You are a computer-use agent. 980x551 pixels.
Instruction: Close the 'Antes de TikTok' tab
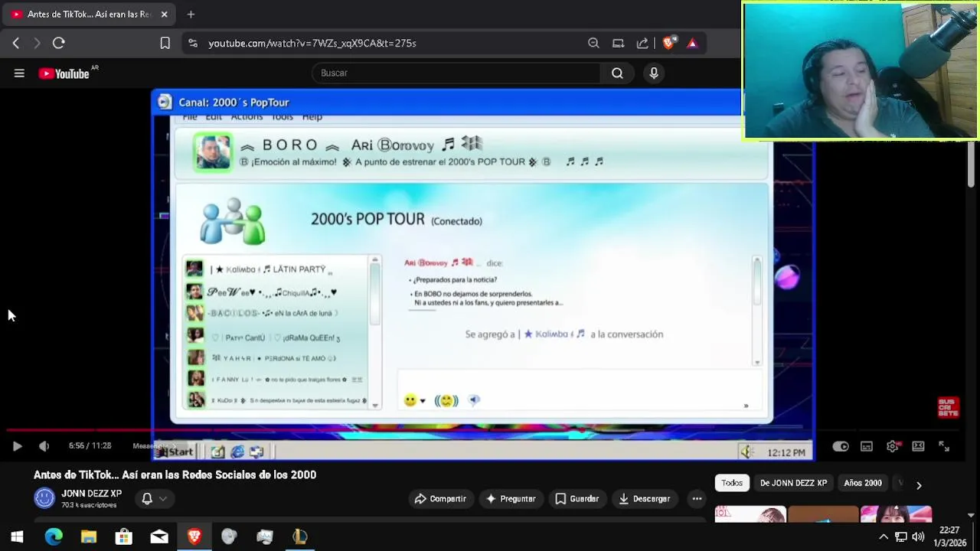tap(164, 14)
